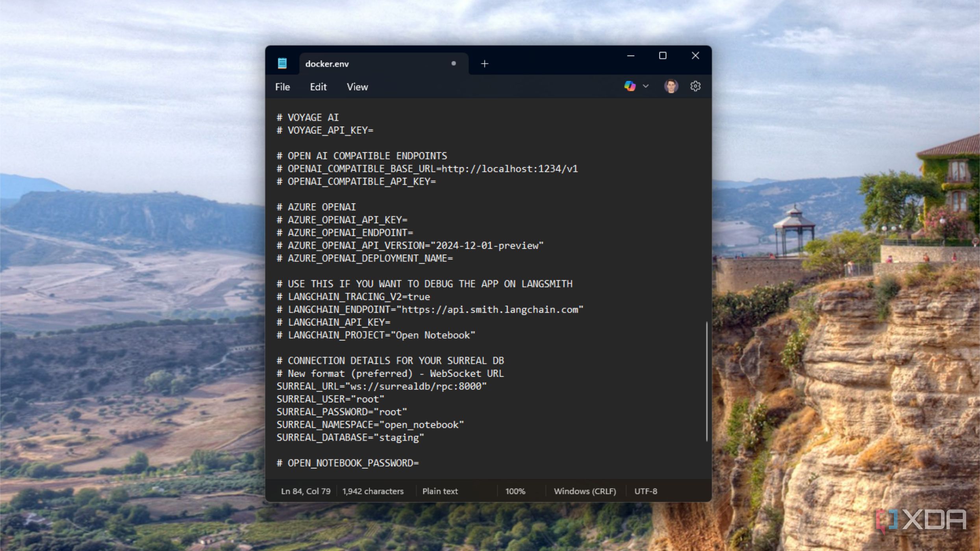This screenshot has width=980, height=551.
Task: Click the Plain text format indicator
Action: [440, 491]
